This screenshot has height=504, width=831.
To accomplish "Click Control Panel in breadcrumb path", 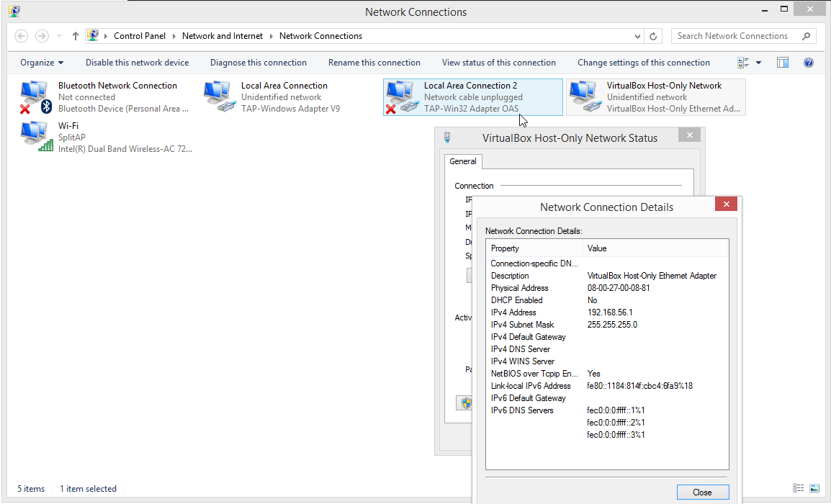I will [x=140, y=36].
